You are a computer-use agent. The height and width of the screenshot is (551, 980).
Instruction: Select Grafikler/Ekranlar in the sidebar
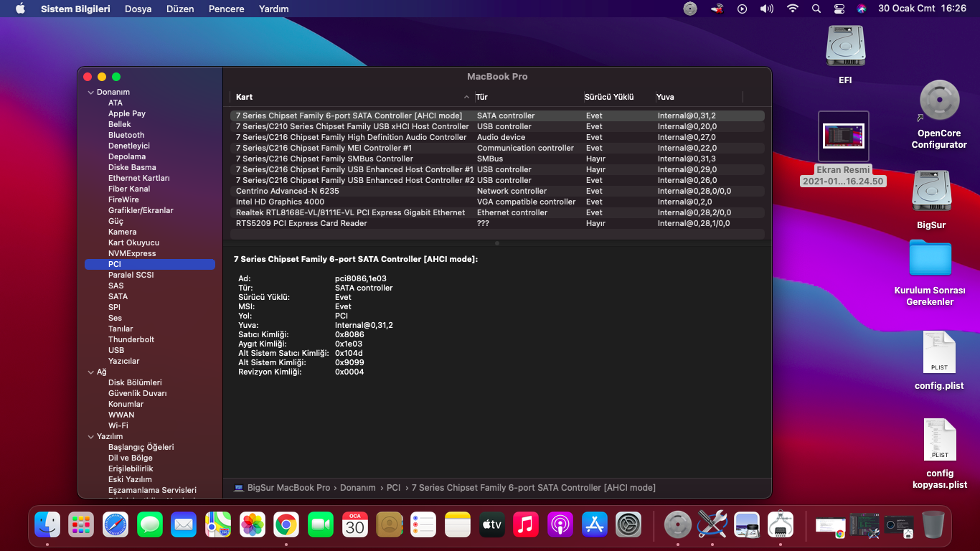click(x=141, y=210)
